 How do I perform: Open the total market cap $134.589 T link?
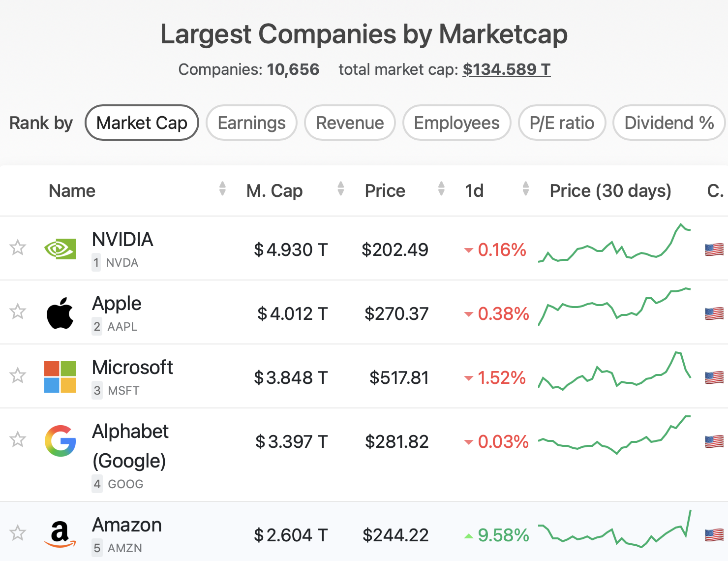click(x=506, y=69)
